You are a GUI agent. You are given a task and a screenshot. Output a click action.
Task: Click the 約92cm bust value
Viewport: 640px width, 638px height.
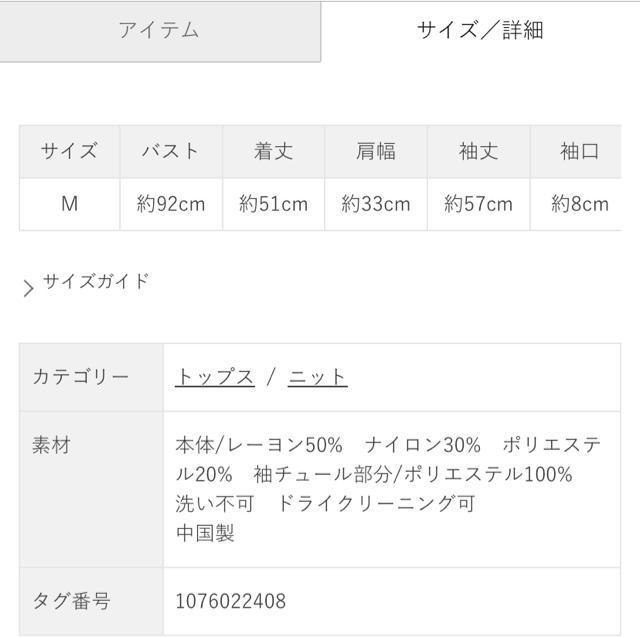pyautogui.click(x=171, y=204)
